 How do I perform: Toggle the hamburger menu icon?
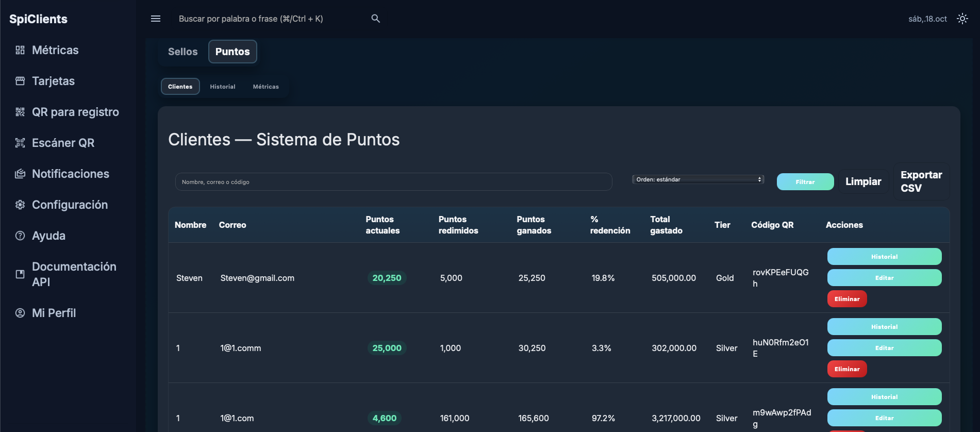pos(156,19)
